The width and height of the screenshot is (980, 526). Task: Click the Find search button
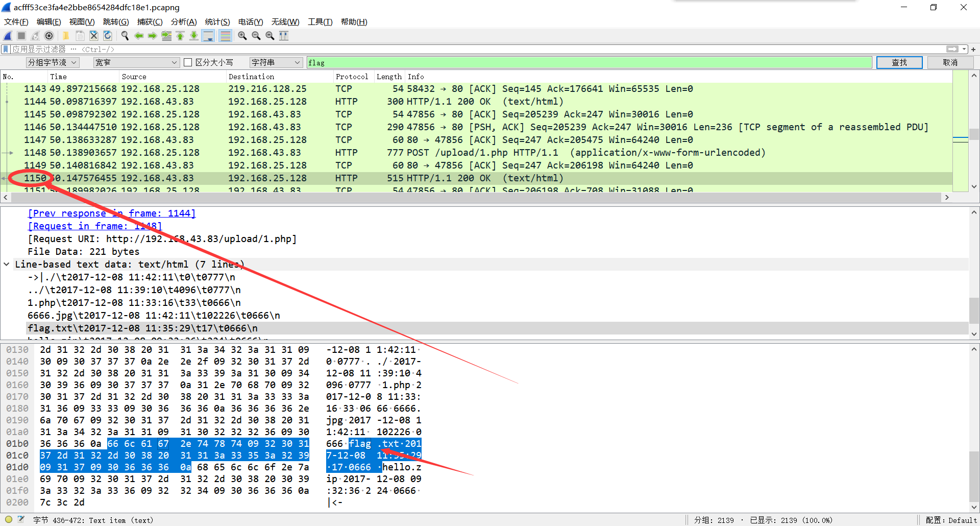899,62
